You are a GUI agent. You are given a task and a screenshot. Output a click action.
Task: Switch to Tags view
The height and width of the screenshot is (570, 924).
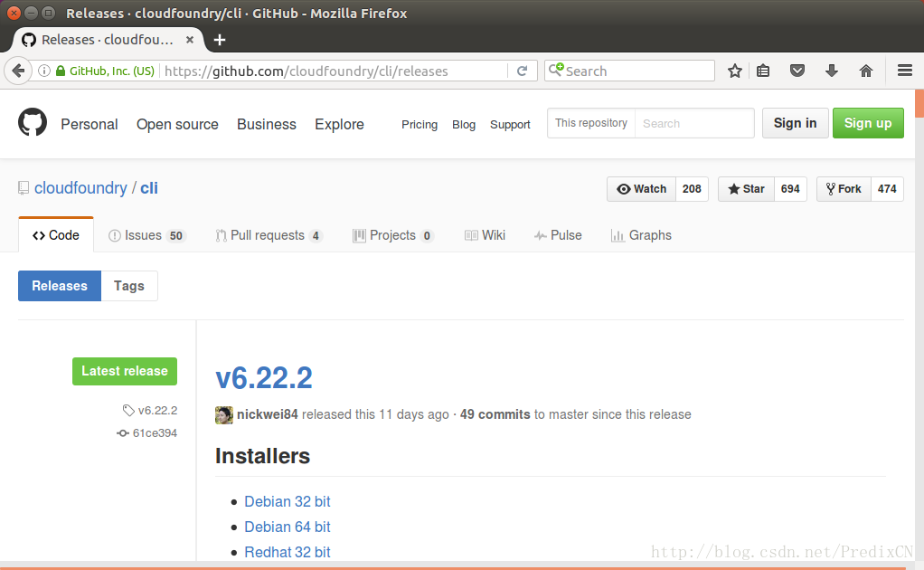click(129, 286)
